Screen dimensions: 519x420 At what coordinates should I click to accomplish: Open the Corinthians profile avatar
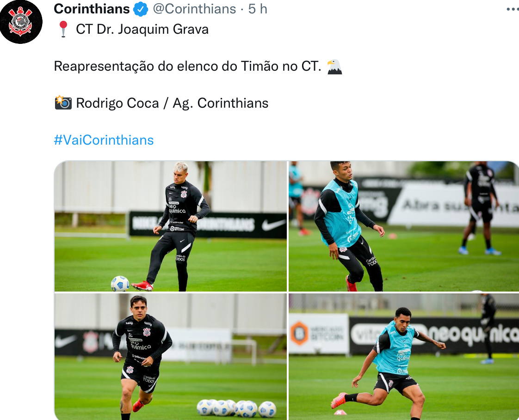(x=21, y=22)
